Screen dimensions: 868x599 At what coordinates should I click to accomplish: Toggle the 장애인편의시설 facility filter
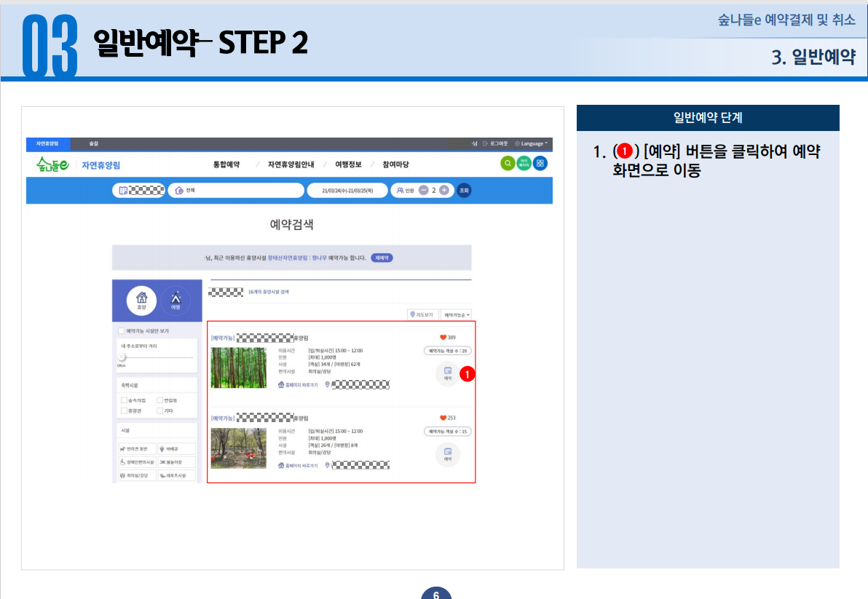tap(138, 462)
